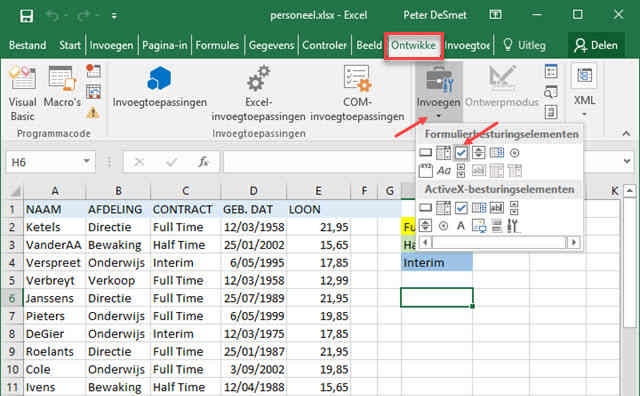Insert an ActiveX combo box
This screenshot has width=640, height=396.
(443, 208)
